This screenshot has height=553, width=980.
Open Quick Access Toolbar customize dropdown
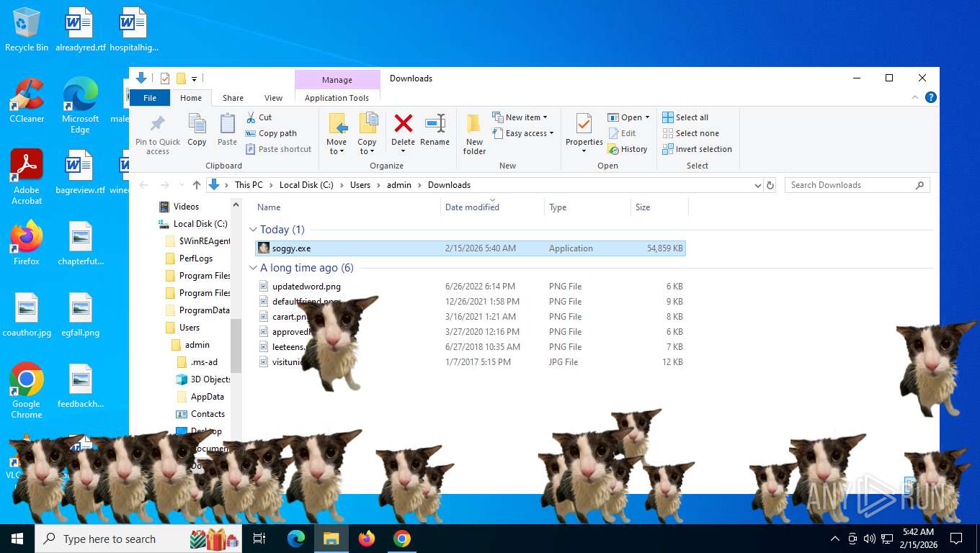click(195, 78)
